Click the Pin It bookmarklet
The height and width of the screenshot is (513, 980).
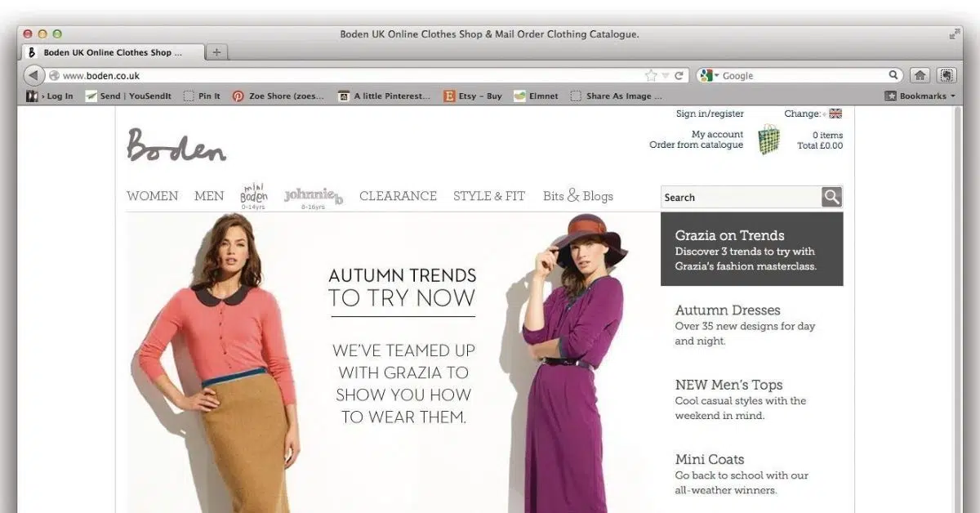[202, 96]
